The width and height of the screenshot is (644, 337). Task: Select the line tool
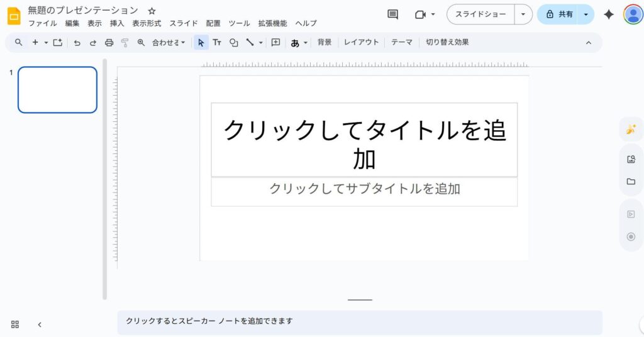[x=250, y=42]
